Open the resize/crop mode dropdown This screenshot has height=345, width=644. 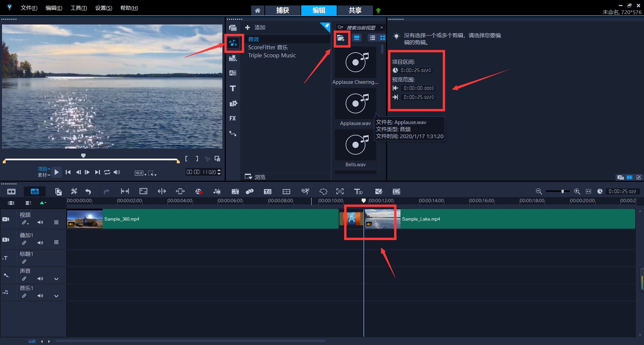tap(152, 173)
